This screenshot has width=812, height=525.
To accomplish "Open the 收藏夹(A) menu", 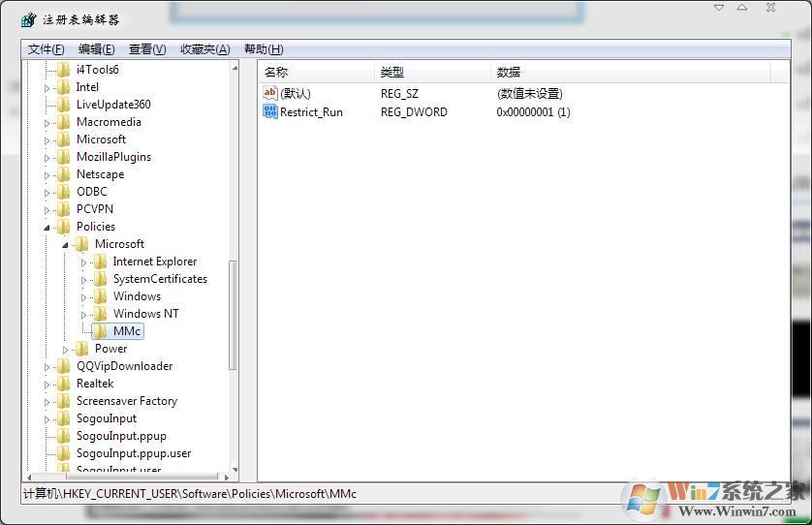I will click(205, 49).
